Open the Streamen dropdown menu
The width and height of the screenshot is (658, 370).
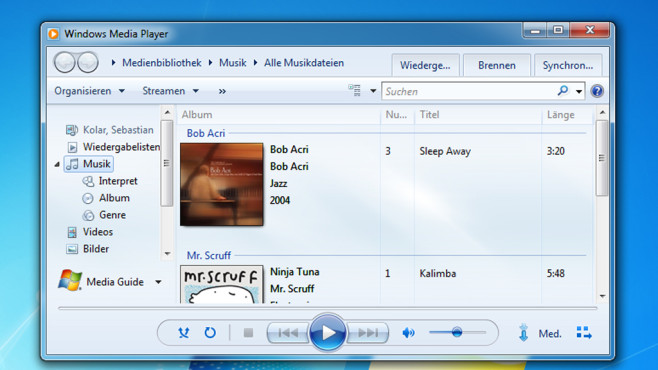[x=170, y=91]
